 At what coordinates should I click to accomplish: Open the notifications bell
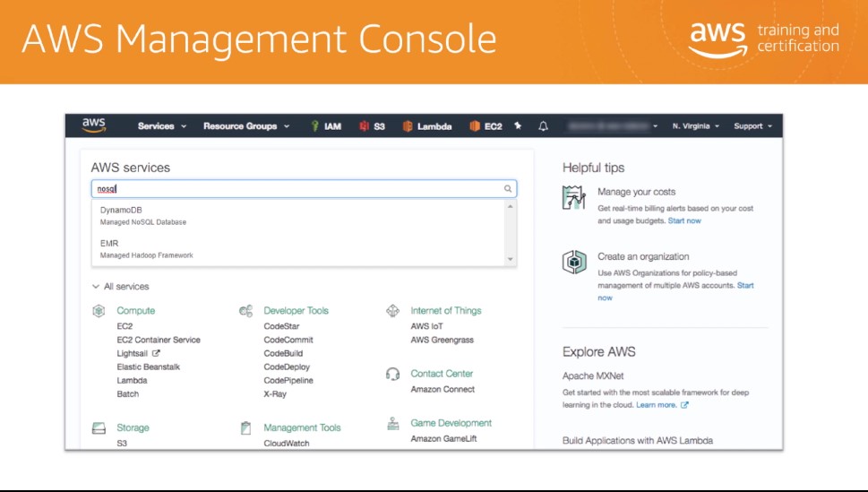tap(543, 125)
